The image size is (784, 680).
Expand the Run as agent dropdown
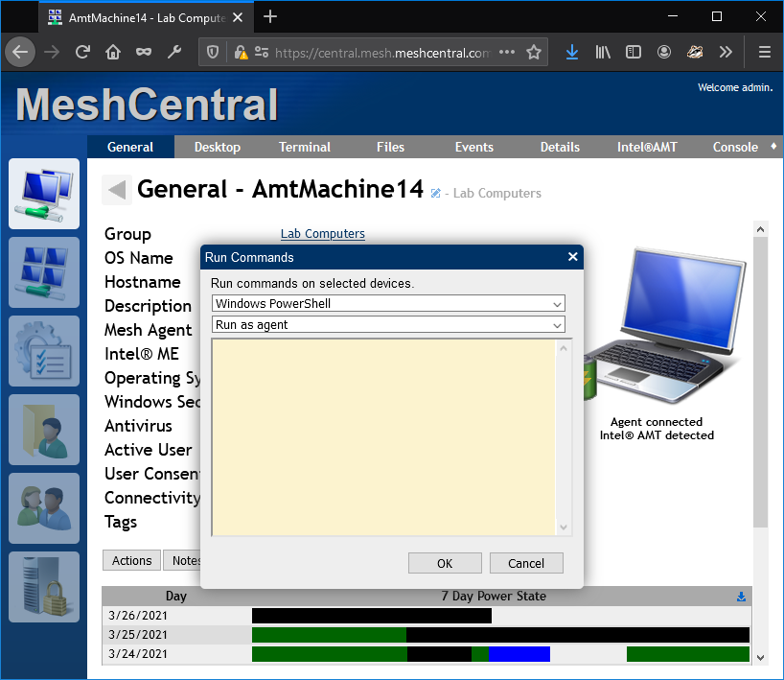(x=388, y=324)
